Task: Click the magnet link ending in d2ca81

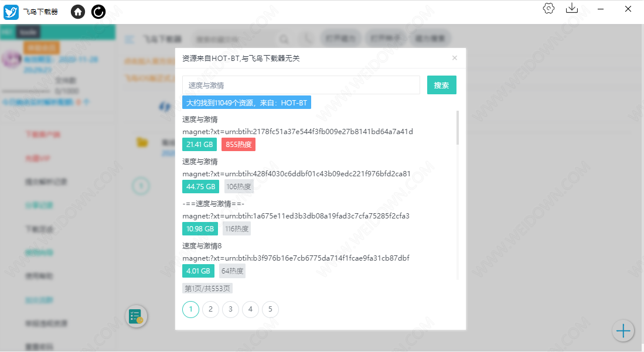Action: [296, 173]
